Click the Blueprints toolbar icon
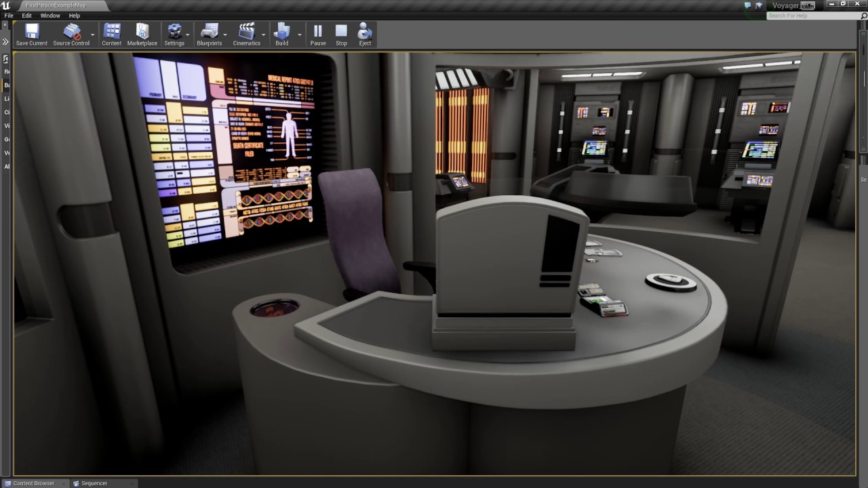 (x=210, y=35)
